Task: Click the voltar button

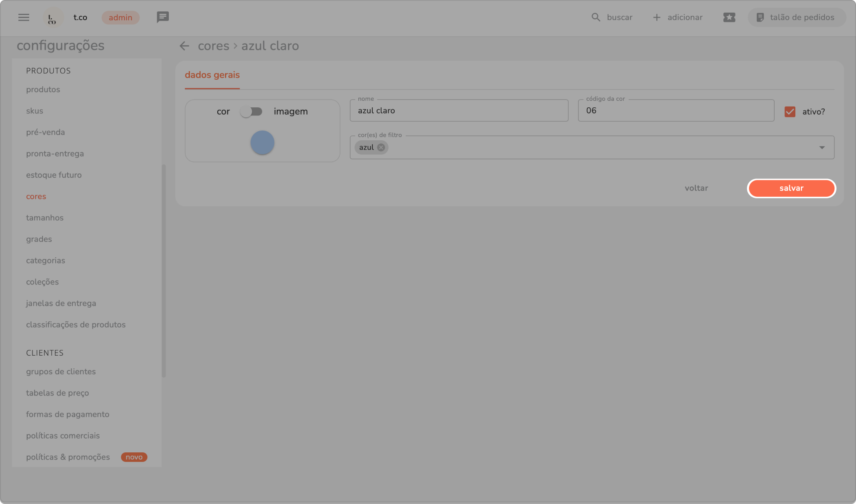Action: pyautogui.click(x=696, y=188)
